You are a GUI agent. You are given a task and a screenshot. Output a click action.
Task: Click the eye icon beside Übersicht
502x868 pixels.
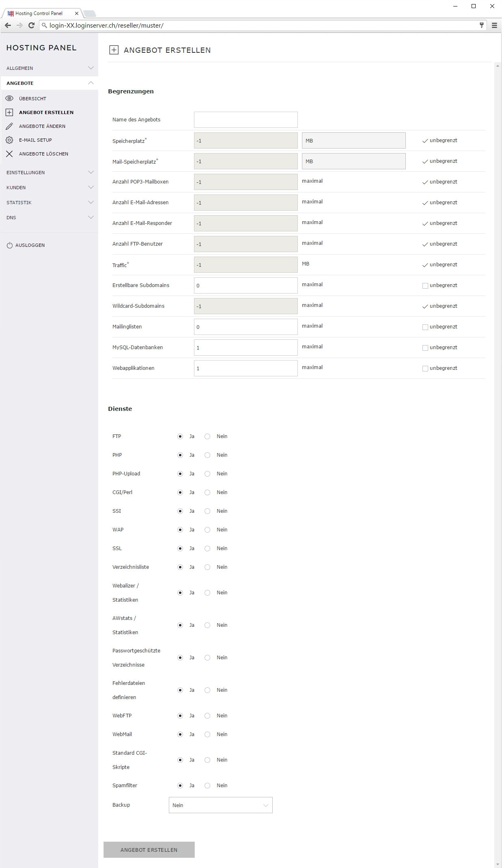tap(9, 98)
